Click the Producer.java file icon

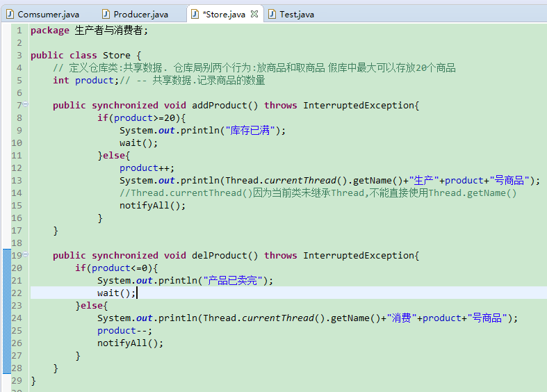[x=106, y=14]
